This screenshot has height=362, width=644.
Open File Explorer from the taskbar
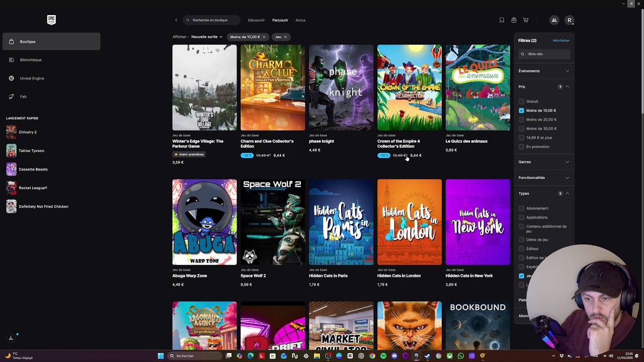[x=317, y=356]
